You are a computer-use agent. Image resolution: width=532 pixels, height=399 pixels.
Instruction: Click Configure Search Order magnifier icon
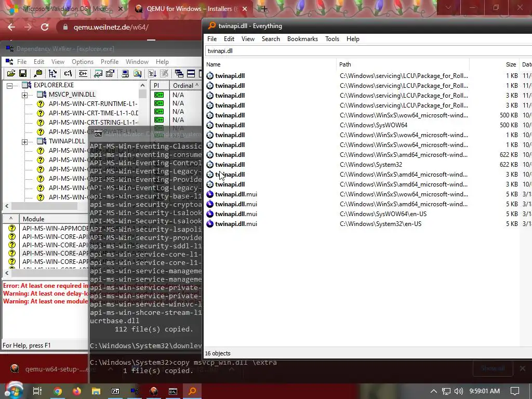pyautogui.click(x=137, y=73)
